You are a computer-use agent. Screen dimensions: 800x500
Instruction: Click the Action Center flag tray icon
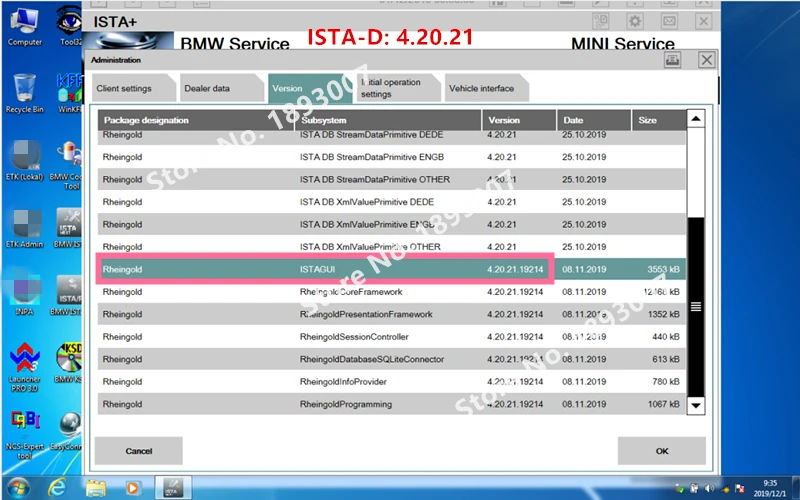pyautogui.click(x=739, y=488)
